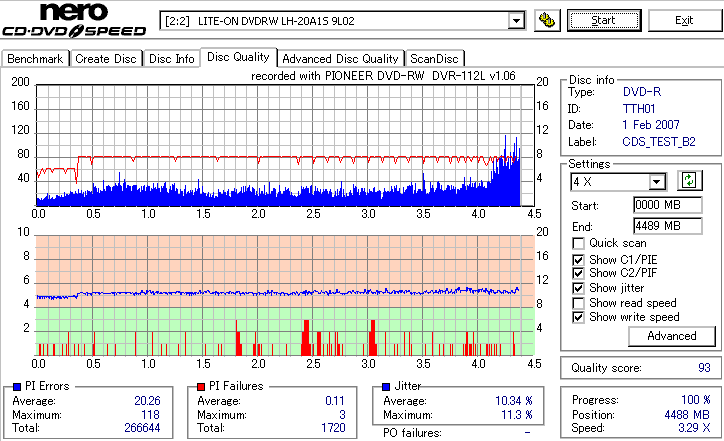Open the ScanDisc tab
Screen dimensions: 724x441
(x=434, y=59)
